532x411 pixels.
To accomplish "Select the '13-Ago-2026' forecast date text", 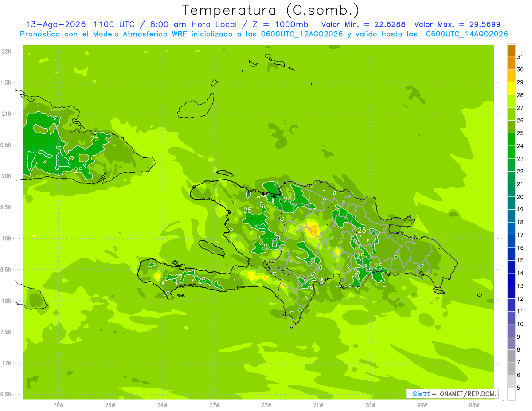I will 55,24.
